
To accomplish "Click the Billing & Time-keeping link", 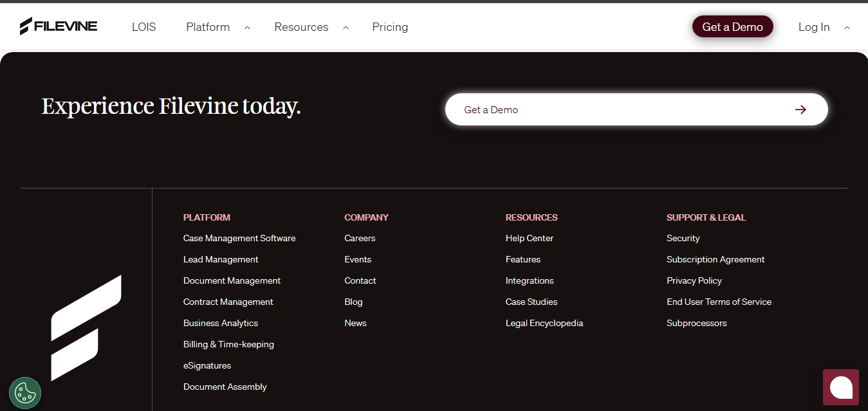I will (228, 344).
